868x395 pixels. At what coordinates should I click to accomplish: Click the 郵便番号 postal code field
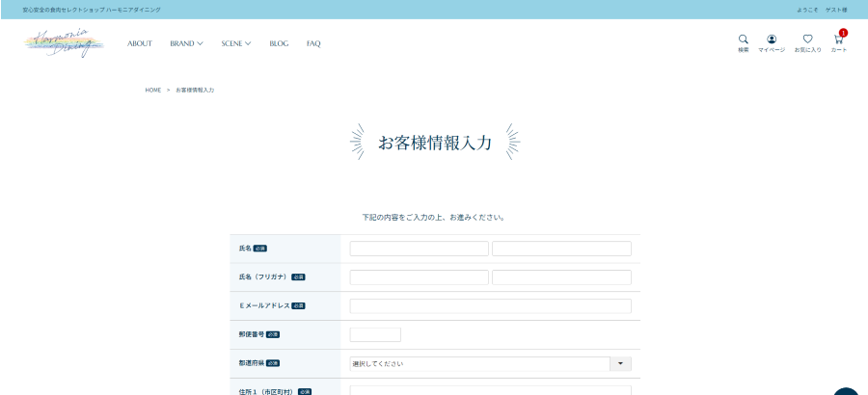[x=375, y=335]
